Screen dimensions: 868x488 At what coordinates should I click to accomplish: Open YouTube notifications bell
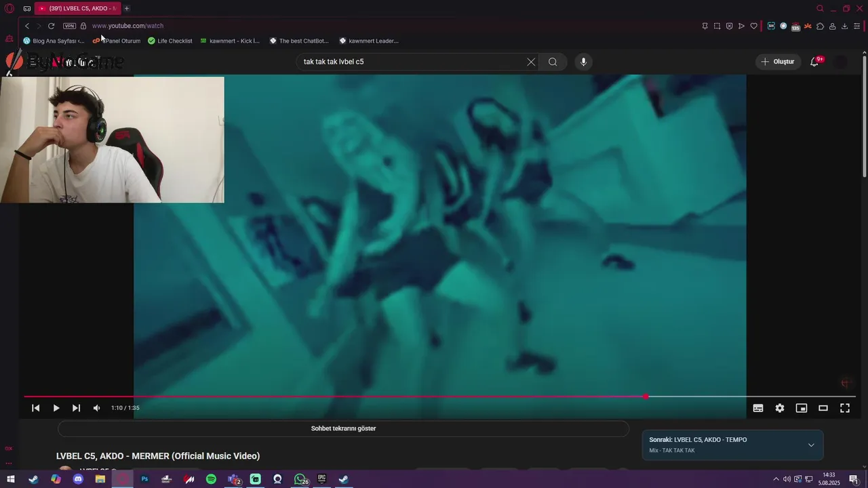tap(815, 62)
